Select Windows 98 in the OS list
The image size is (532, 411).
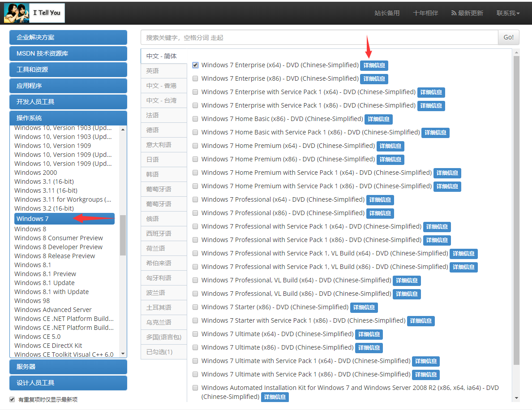click(32, 301)
